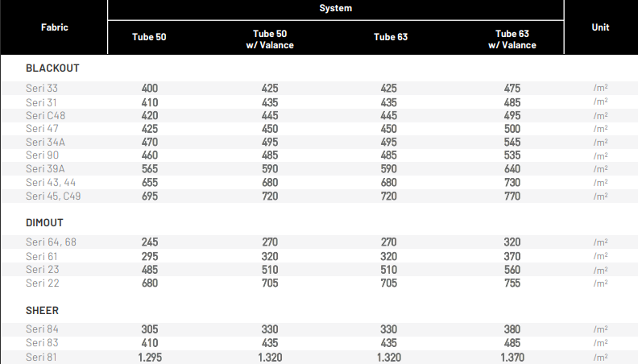Select the Tube 63 column header
Image resolution: width=638 pixels, height=364 pixels.
391,37
